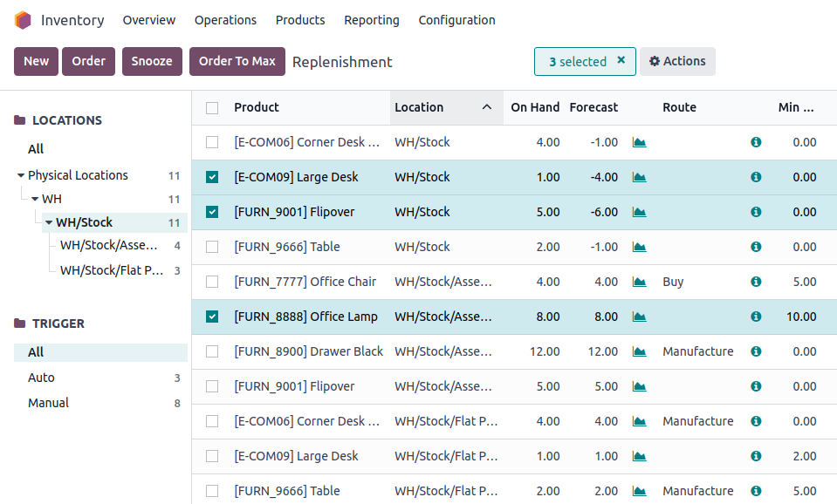837x504 pixels.
Task: Open the Operations menu
Action: [x=225, y=20]
